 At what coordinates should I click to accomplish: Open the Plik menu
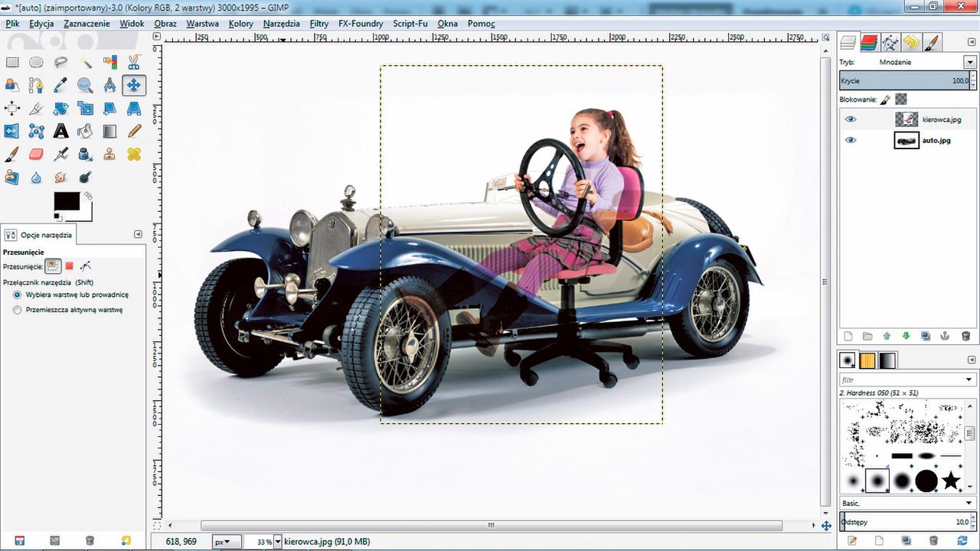coord(12,24)
